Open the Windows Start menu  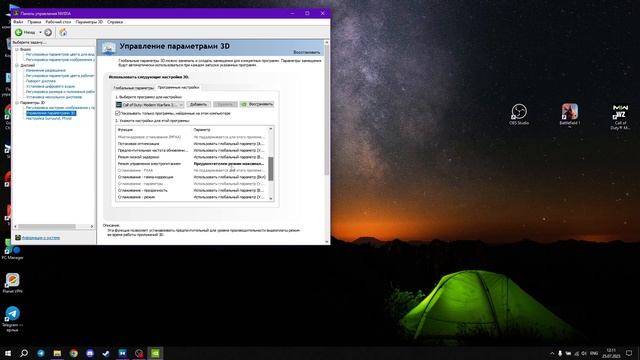pyautogui.click(x=8, y=353)
